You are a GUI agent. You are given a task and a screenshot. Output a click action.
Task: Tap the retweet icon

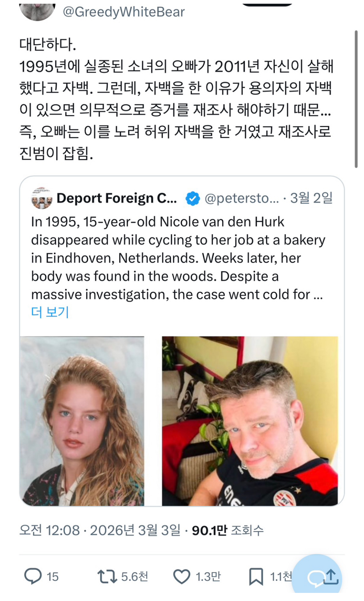click(x=107, y=576)
